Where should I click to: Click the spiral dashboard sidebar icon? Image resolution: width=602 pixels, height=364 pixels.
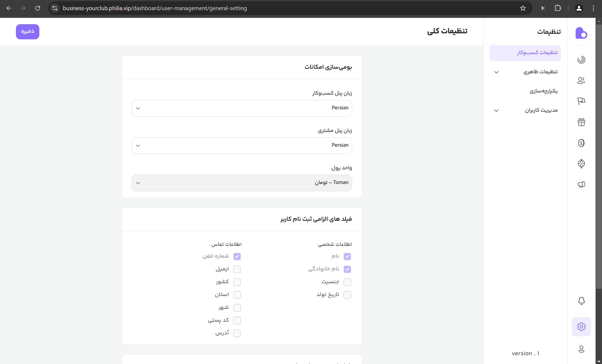[581, 59]
